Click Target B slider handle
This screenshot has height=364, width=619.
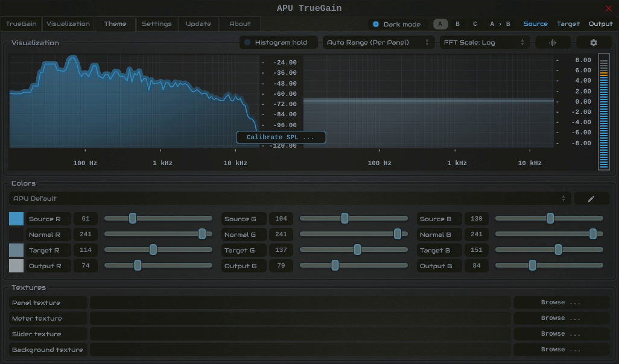(x=558, y=249)
